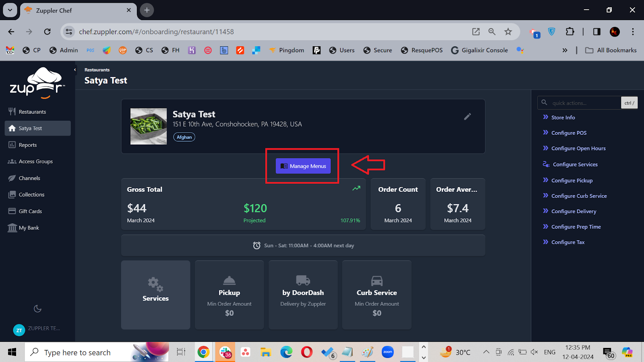
Task: Click the Services gear card
Action: point(155,295)
